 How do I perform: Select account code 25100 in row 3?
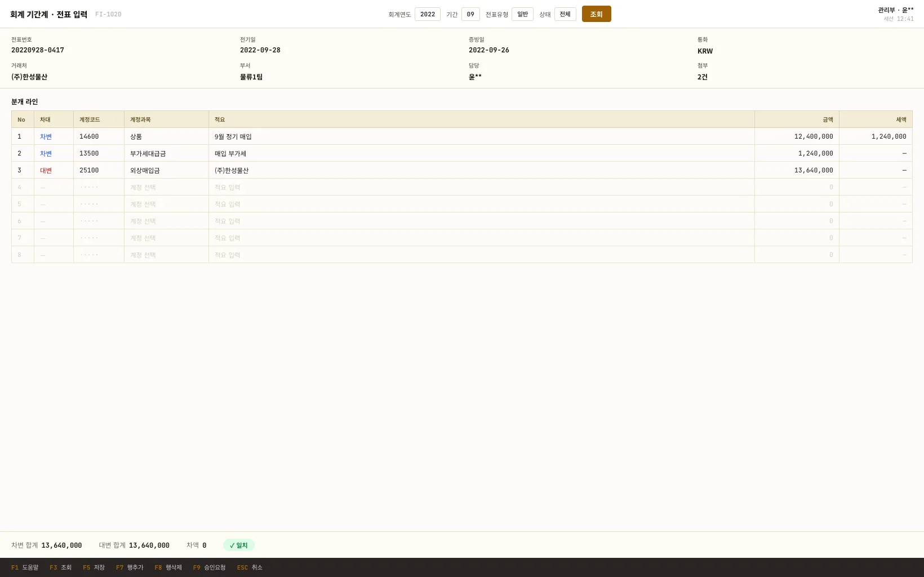(99, 170)
